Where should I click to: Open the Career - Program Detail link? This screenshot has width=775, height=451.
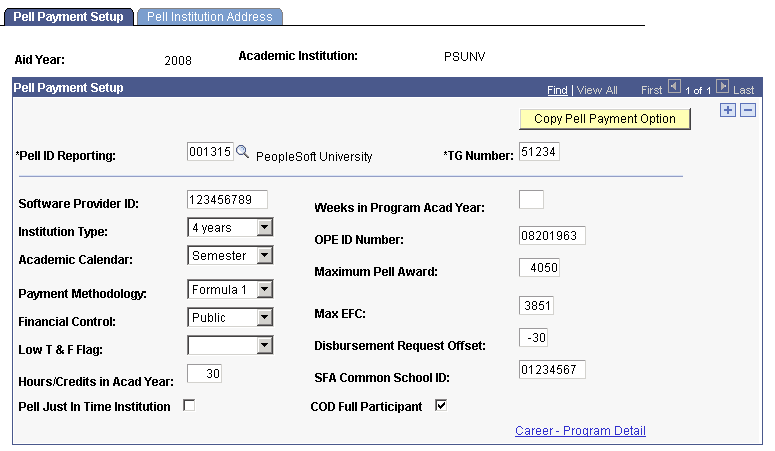pos(580,431)
